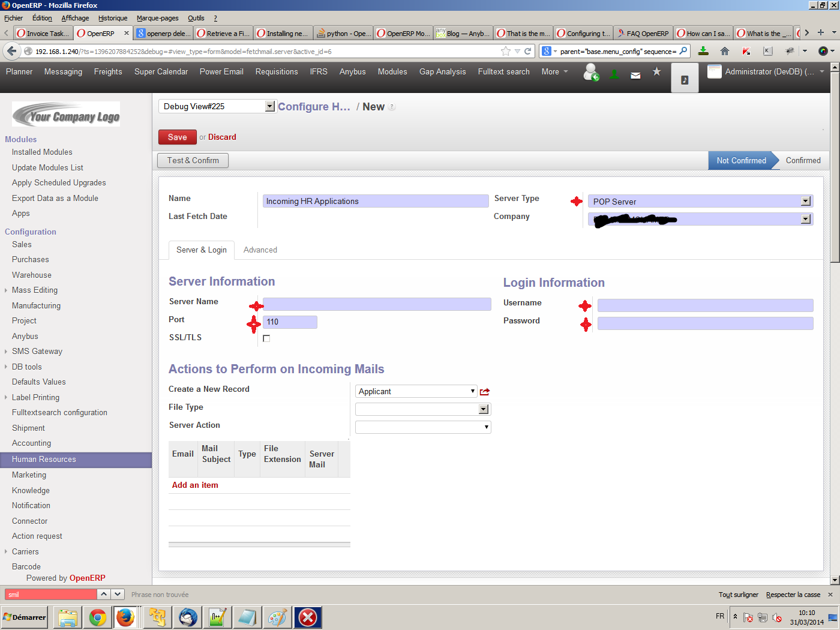Open the Marque-pages menu
Screen dimensions: 840x630
(x=158, y=18)
